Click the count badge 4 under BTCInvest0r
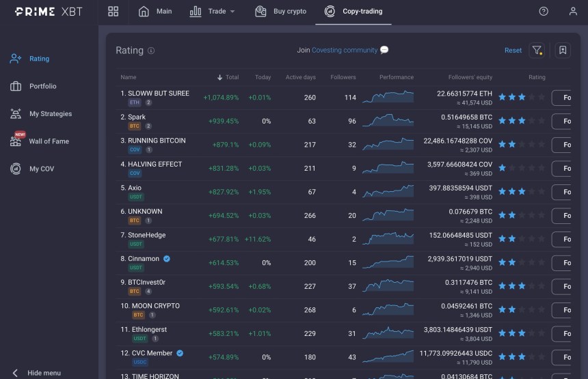 [148, 291]
